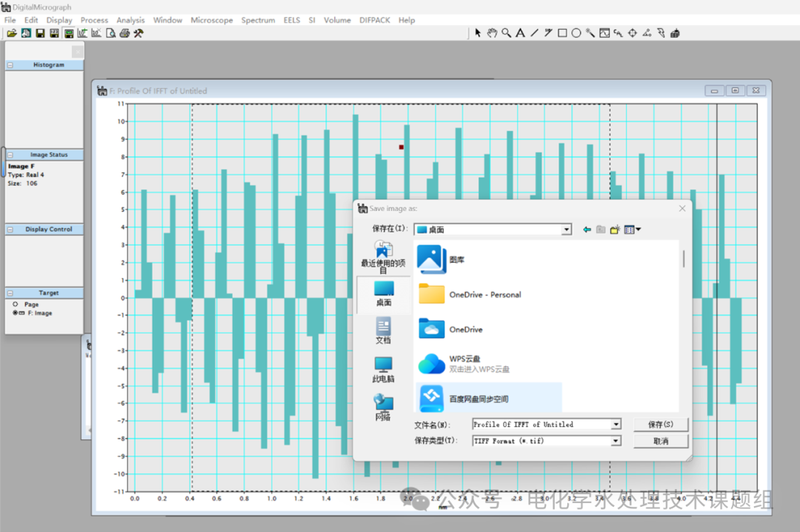The height and width of the screenshot is (532, 800).
Task: Select Documents shortcut in dialog sidebar
Action: [x=383, y=331]
